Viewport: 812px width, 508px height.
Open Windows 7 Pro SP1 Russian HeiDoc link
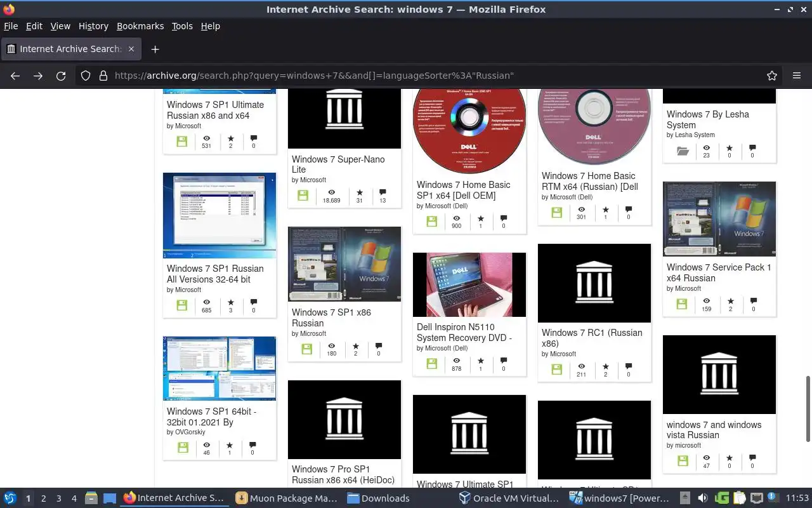tap(343, 474)
